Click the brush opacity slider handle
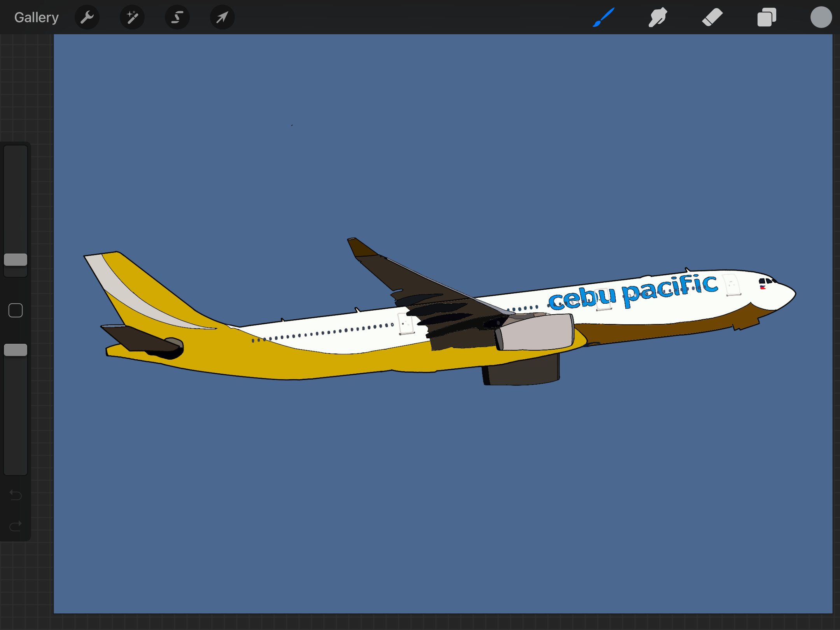840x630 pixels. [x=16, y=350]
